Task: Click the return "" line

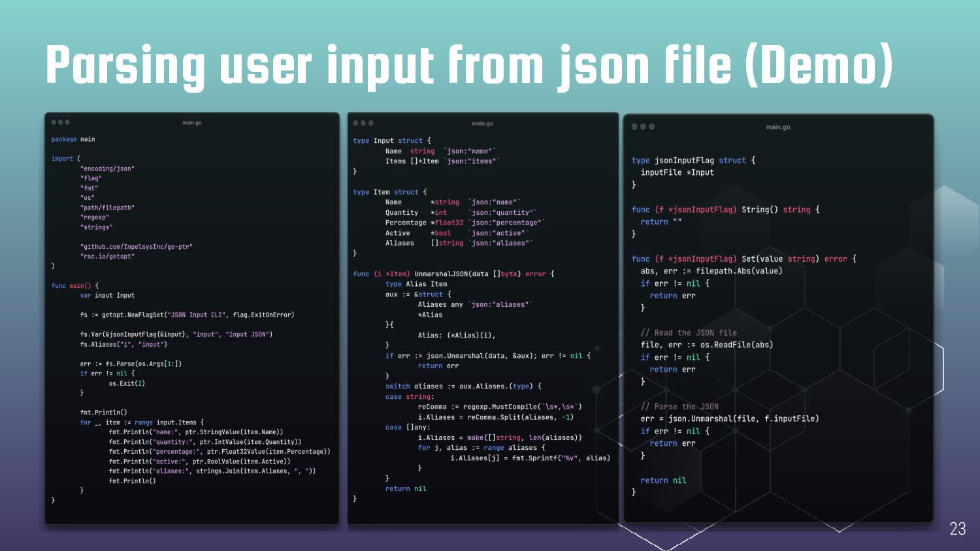Action: point(661,222)
